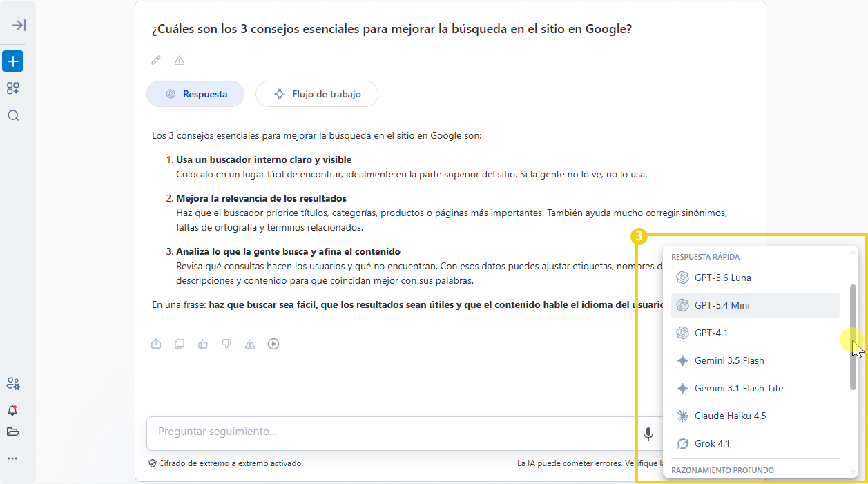Open notifications bell icon
This screenshot has height=484, width=868.
coord(12,410)
